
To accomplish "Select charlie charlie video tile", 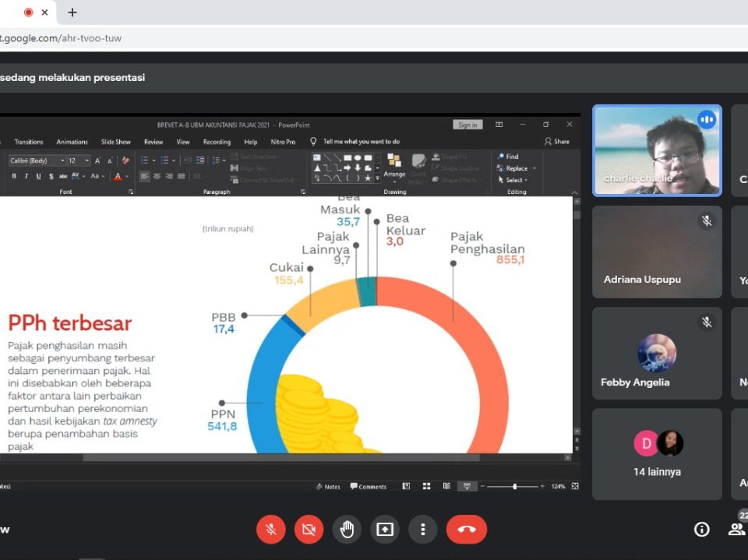I will click(x=657, y=151).
